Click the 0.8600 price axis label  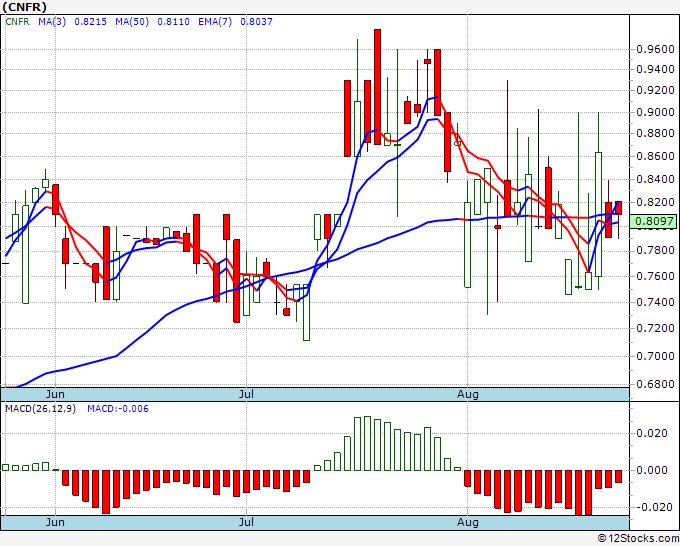pyautogui.click(x=655, y=156)
